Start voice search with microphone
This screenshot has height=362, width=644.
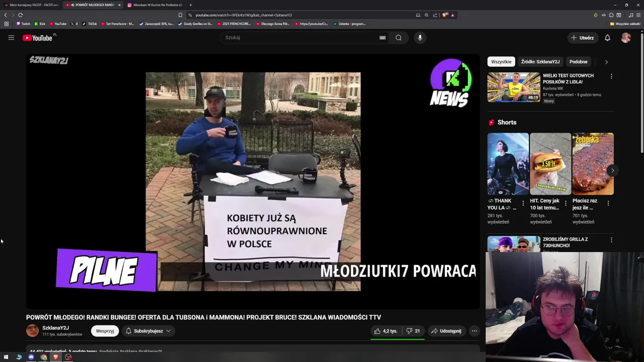(420, 38)
